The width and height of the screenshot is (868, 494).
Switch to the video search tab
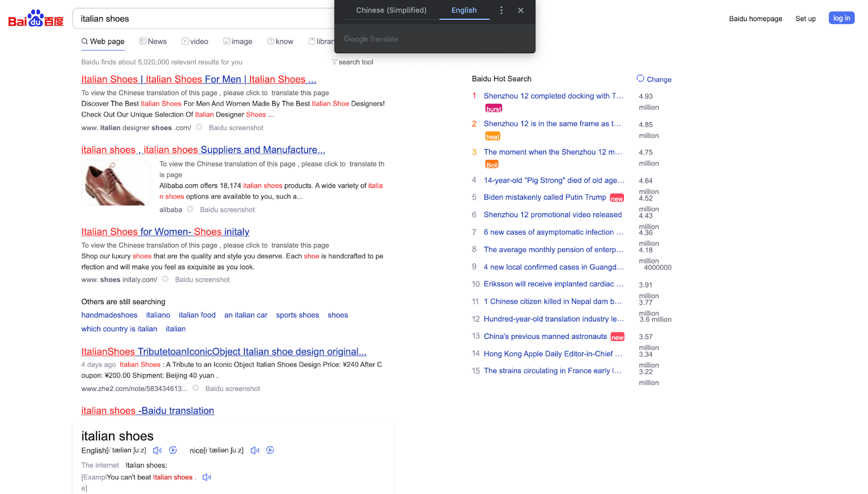tap(195, 42)
